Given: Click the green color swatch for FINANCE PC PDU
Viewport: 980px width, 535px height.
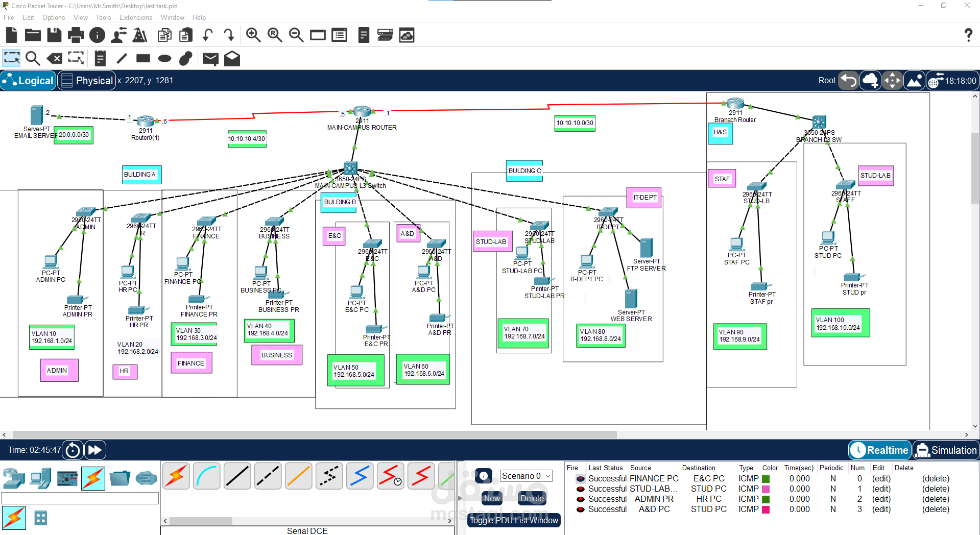Looking at the screenshot, I should pos(766,479).
